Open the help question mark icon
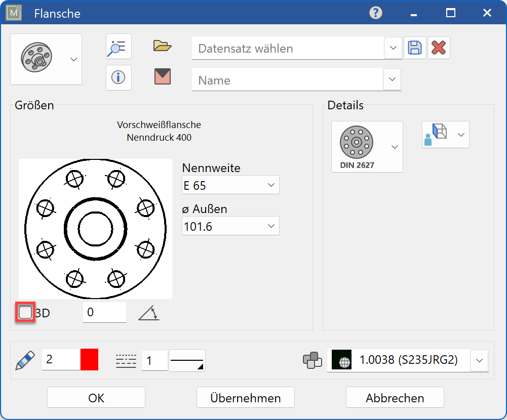The height and width of the screenshot is (420, 507). click(375, 13)
